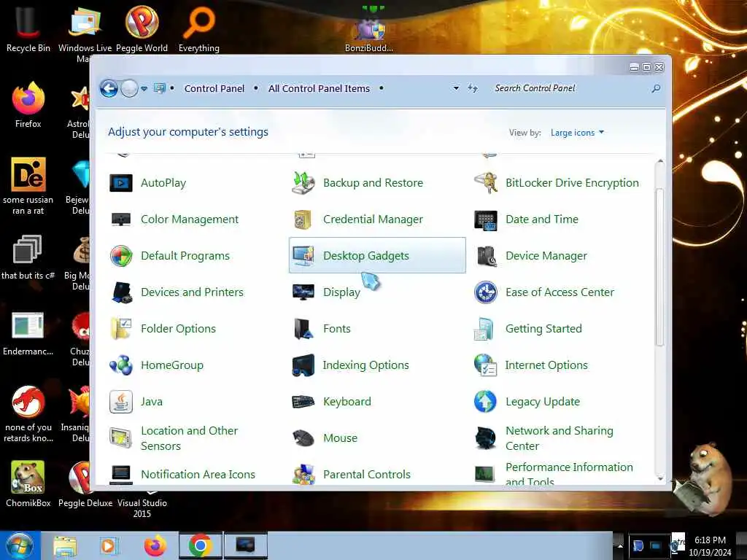Select the Endermanc... desktop icon
Viewport: 747px width, 560px height.
pos(28,332)
